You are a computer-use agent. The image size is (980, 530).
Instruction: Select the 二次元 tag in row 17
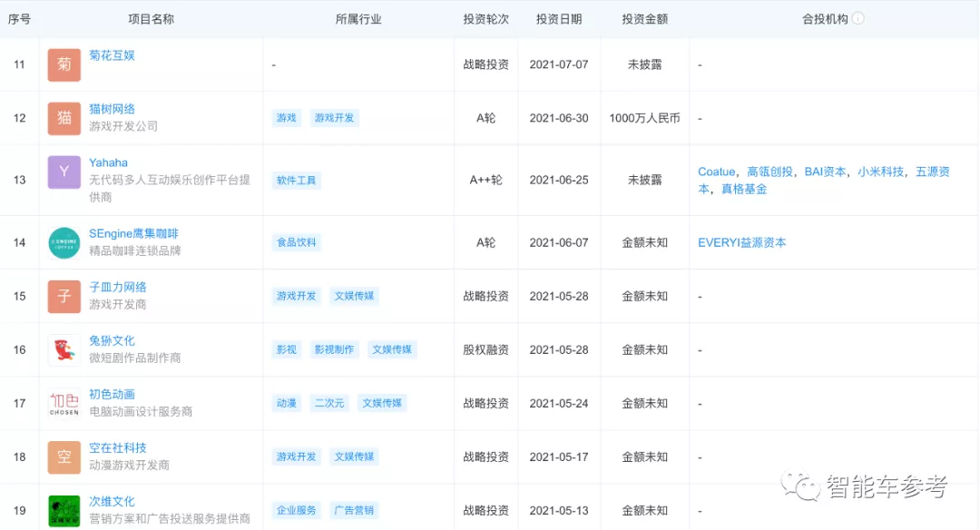pyautogui.click(x=328, y=403)
